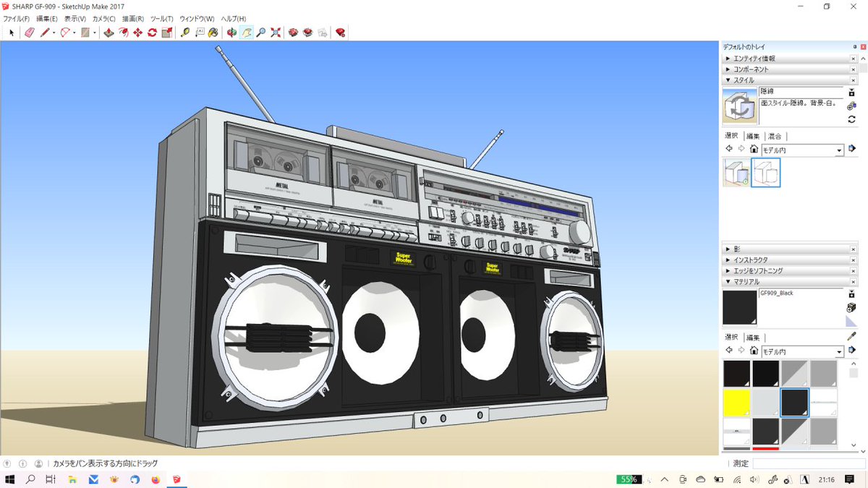
Task: Open Line tool dropdown arrow
Action: [x=54, y=33]
